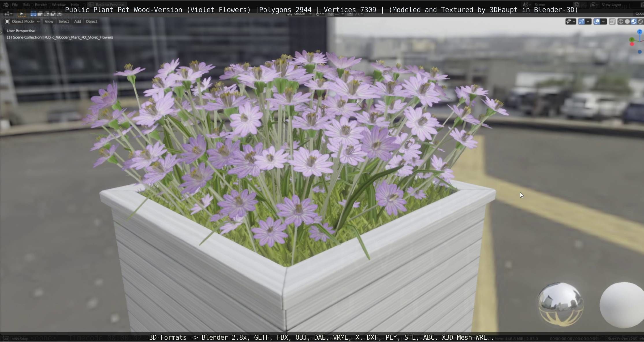Open the Object Mode dropdown

(x=22, y=21)
